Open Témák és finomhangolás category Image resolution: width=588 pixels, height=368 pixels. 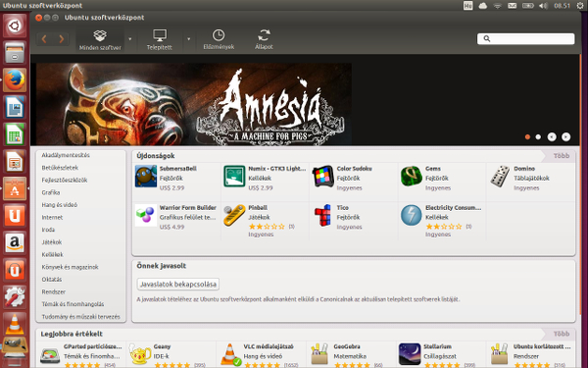point(73,304)
